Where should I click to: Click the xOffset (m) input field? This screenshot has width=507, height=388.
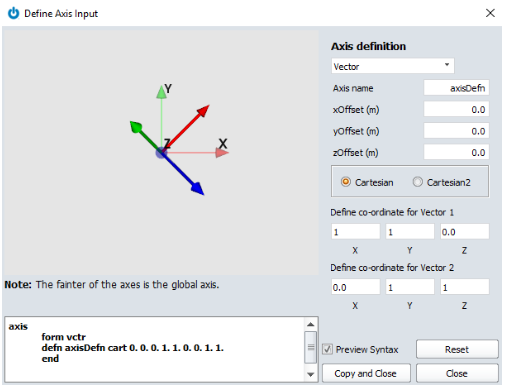[456, 109]
